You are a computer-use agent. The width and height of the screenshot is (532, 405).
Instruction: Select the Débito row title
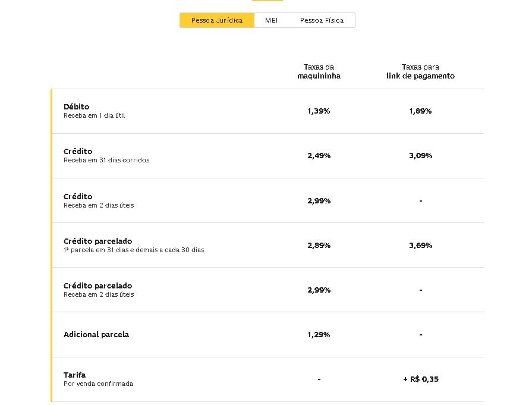tap(76, 106)
